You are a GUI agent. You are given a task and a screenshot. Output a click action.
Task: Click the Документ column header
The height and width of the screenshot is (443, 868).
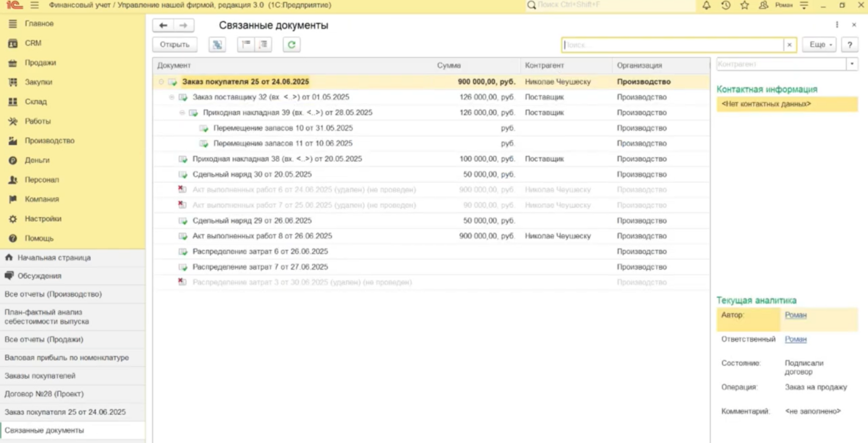(x=174, y=65)
